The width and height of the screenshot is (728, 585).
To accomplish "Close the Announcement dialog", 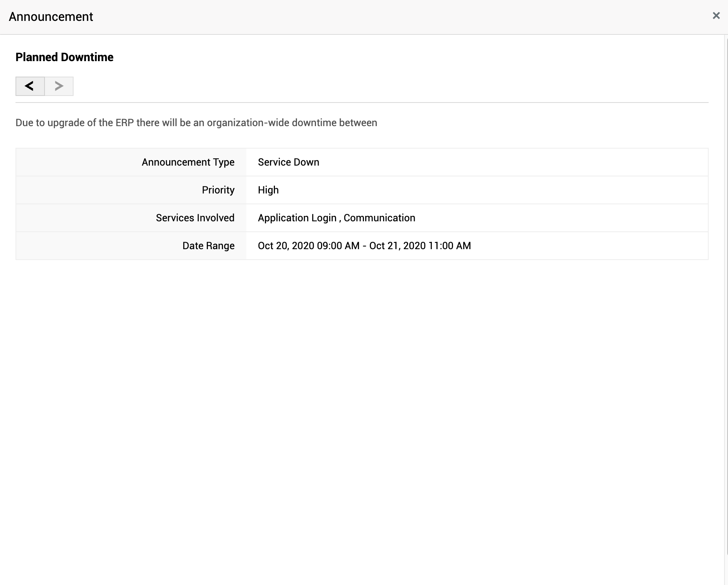I will pyautogui.click(x=716, y=16).
